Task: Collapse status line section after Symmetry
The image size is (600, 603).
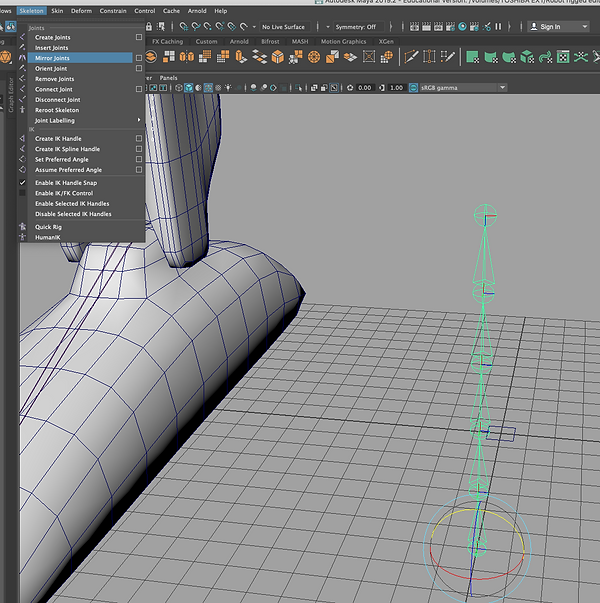Action: point(391,27)
